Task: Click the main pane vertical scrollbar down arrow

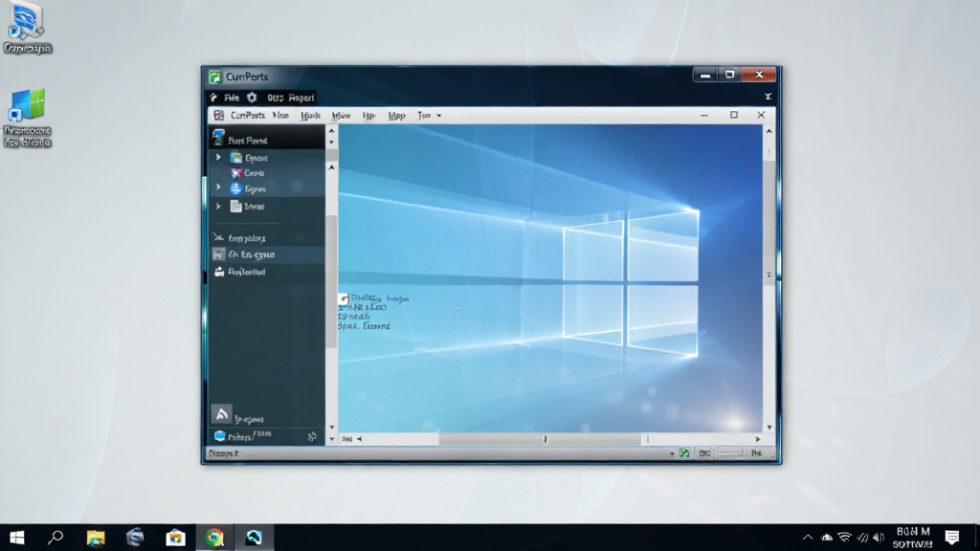Action: 769,428
